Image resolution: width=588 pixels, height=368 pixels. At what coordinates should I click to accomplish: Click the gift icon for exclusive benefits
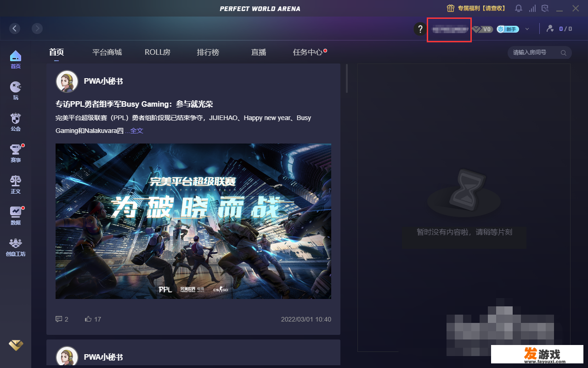(451, 8)
